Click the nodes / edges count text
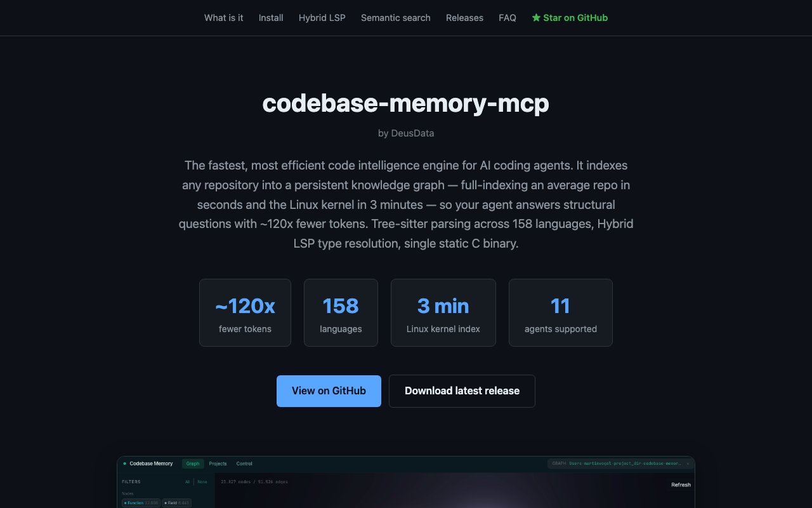 tap(254, 482)
